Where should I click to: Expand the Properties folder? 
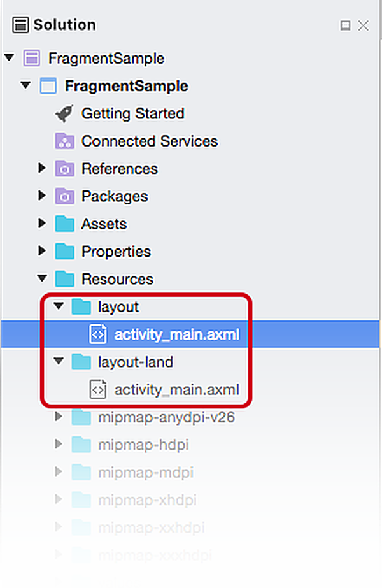pos(42,251)
